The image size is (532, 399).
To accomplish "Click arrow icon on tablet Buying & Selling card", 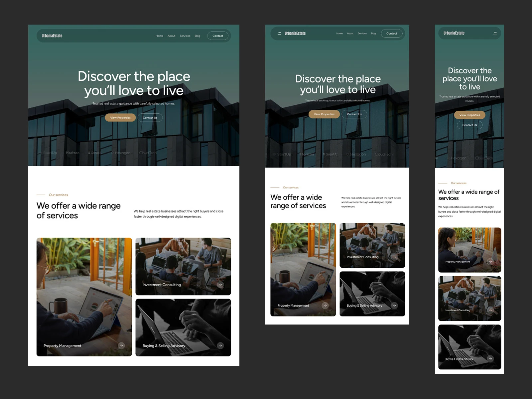I will pyautogui.click(x=394, y=306).
